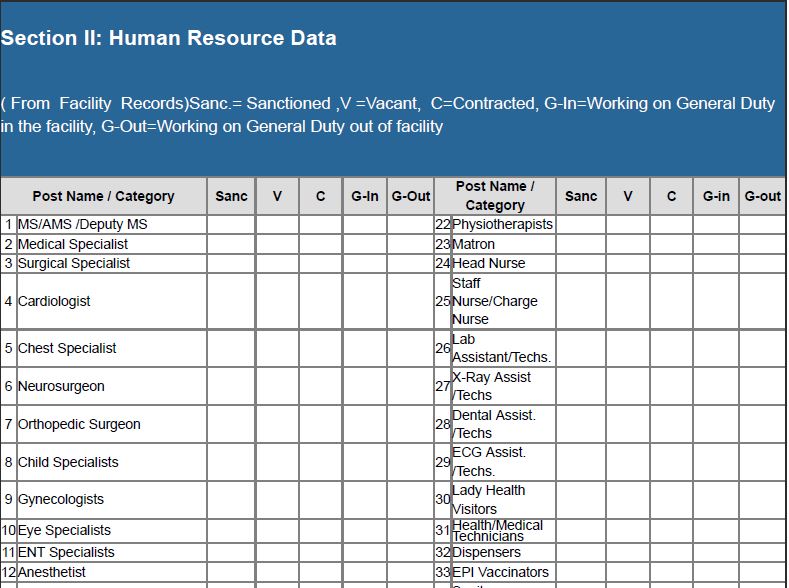Click the EPI Vaccinators row label
Viewport: 789px width, 588px height.
click(500, 572)
